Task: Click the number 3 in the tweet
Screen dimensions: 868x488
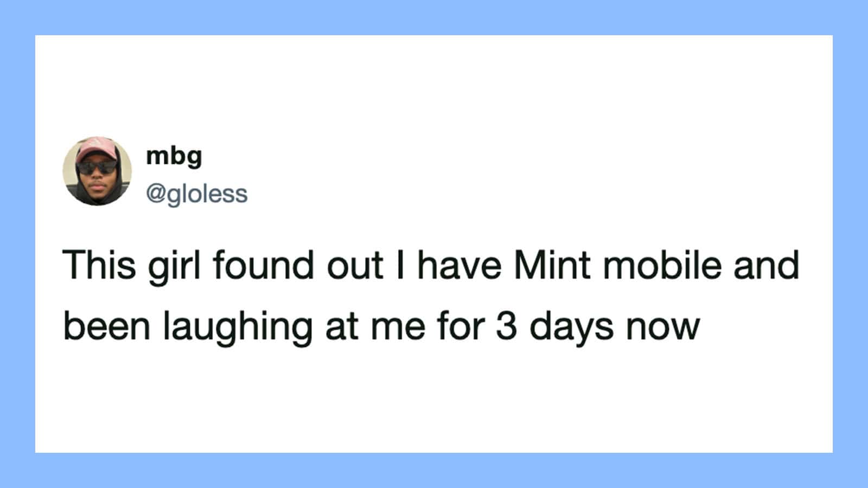Action: click(x=506, y=326)
